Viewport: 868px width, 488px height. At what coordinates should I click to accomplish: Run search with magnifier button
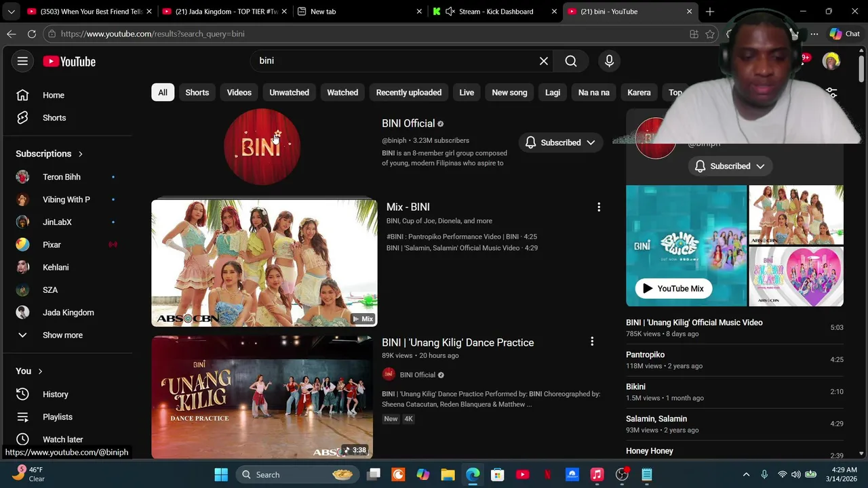[571, 61]
